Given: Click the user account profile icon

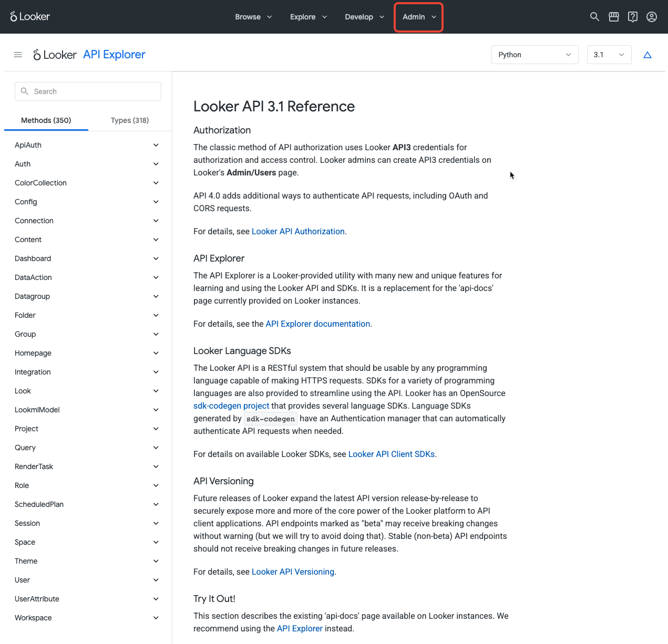Looking at the screenshot, I should (x=652, y=17).
